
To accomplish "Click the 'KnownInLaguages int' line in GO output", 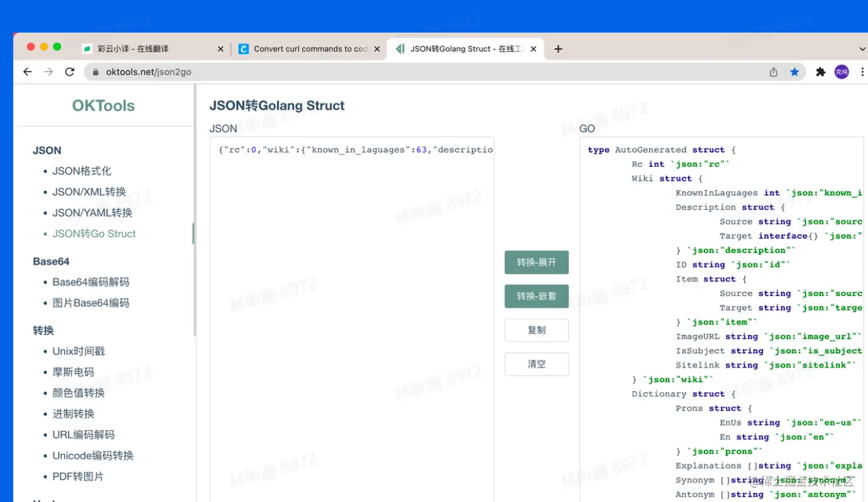I will pos(769,193).
